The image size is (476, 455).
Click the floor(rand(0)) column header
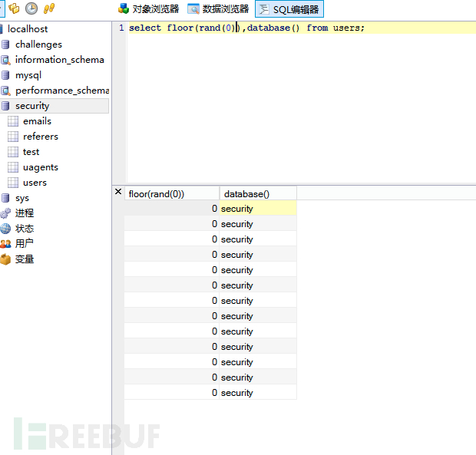(172, 194)
